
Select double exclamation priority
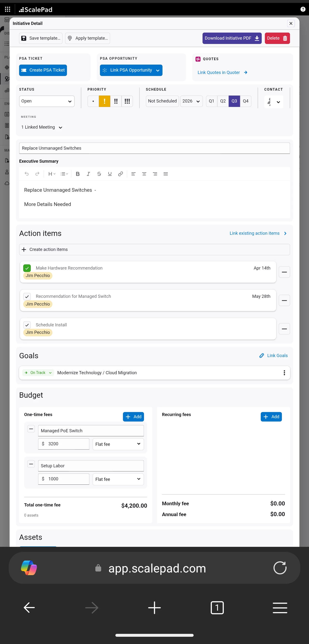116,101
